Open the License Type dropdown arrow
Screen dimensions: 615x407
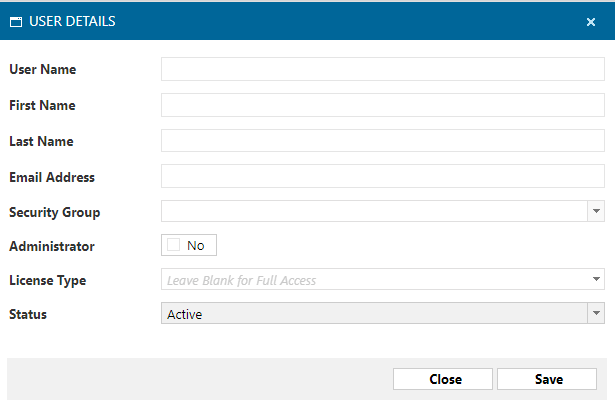coord(596,280)
